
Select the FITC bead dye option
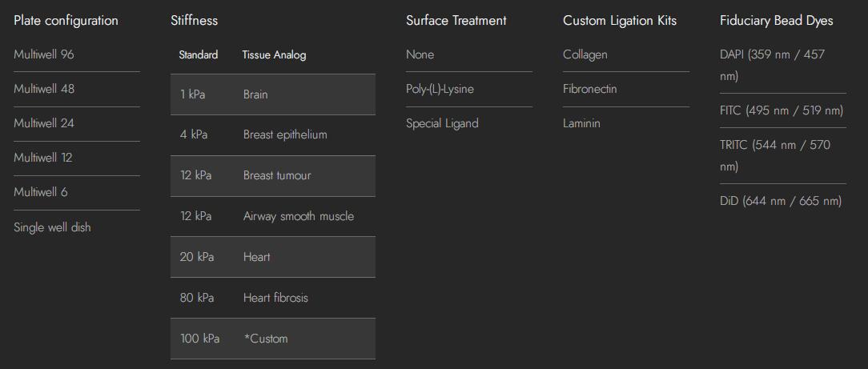[782, 110]
